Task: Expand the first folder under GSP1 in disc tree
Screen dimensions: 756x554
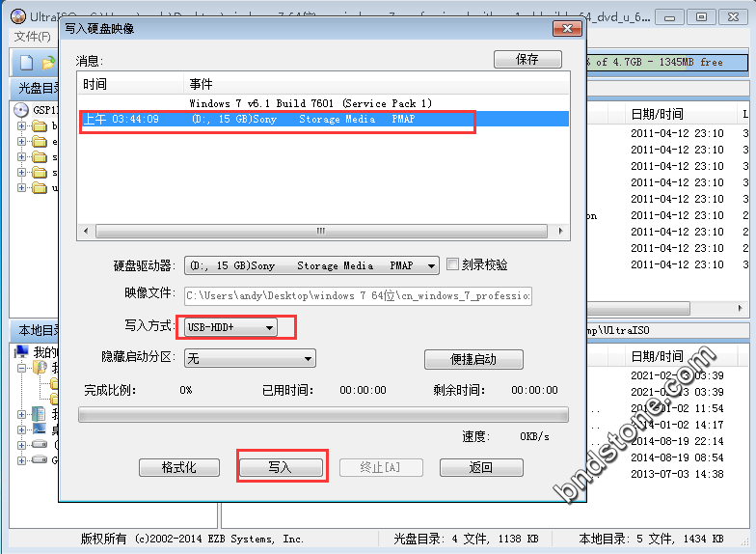Action: [21, 125]
